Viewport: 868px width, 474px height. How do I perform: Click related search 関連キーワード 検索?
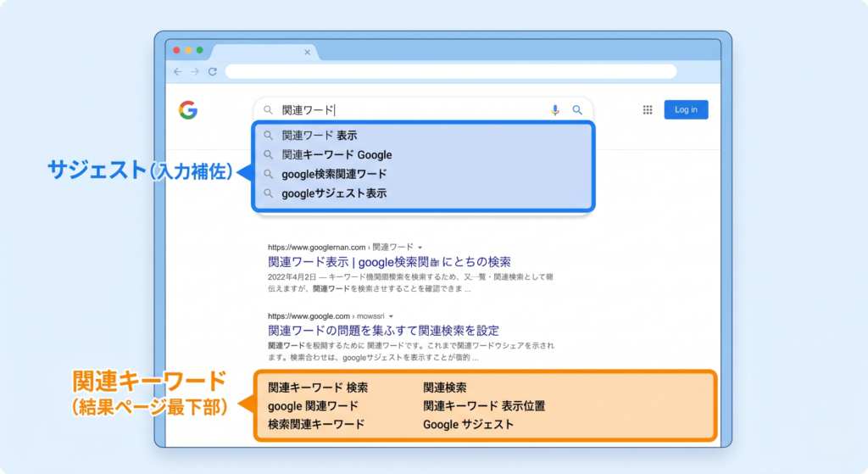click(x=318, y=388)
